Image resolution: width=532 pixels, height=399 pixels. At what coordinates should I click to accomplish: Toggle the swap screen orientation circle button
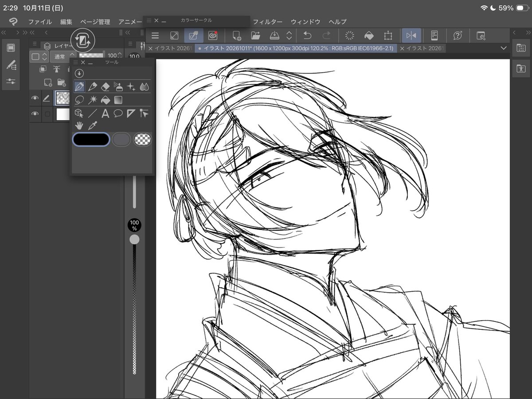(82, 40)
